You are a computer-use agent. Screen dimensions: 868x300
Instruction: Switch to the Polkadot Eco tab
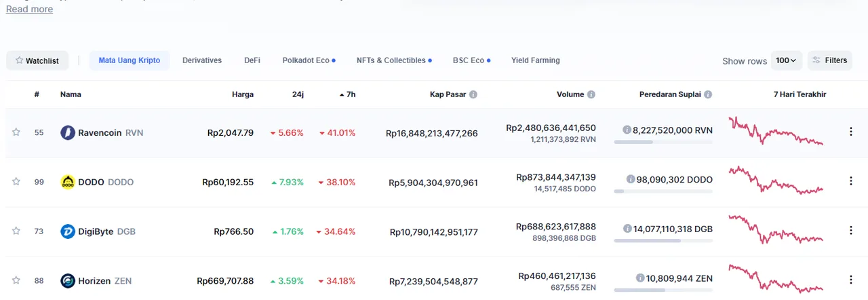(309, 60)
